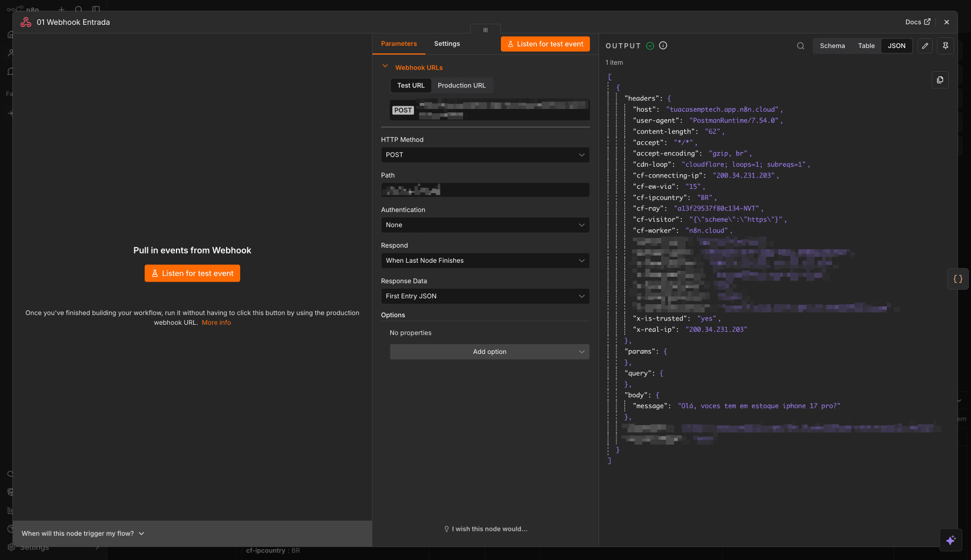Click the "query" key in JSON output
Viewport: 971px width, 560px height.
[640, 373]
